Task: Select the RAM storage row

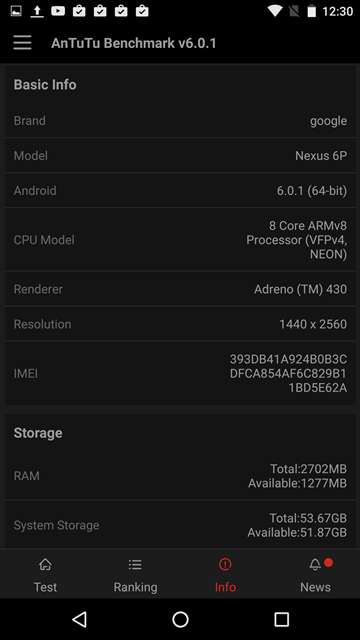Action: pyautogui.click(x=180, y=476)
